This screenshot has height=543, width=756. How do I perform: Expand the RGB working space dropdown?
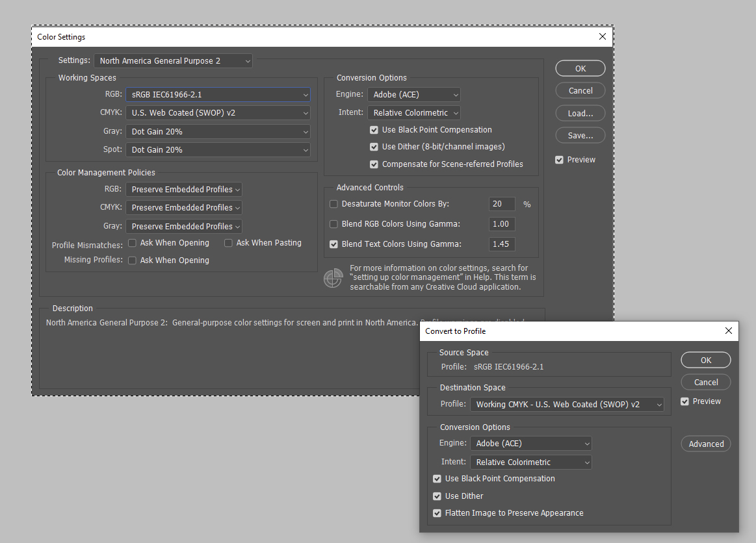click(218, 95)
